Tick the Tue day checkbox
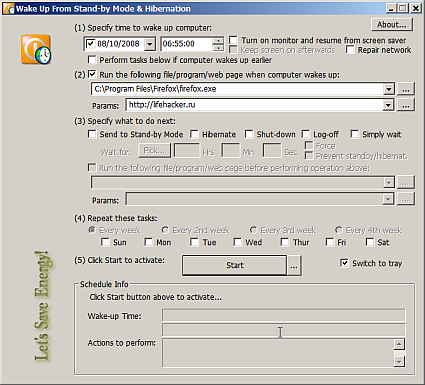This screenshot has height=385, width=425. point(194,242)
